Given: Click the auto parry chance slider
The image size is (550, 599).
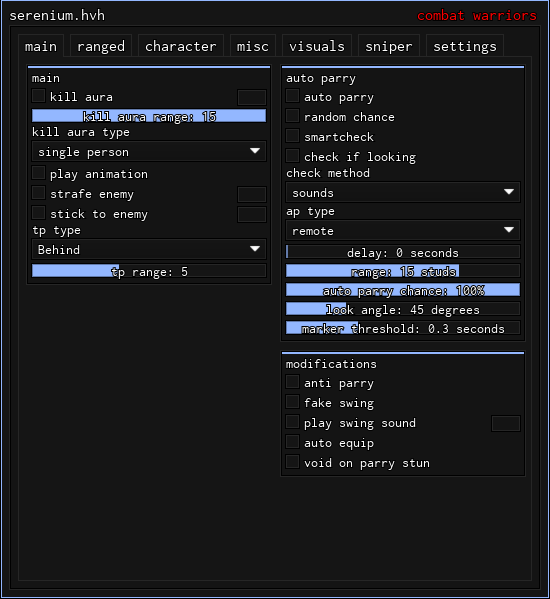Looking at the screenshot, I should point(403,290).
